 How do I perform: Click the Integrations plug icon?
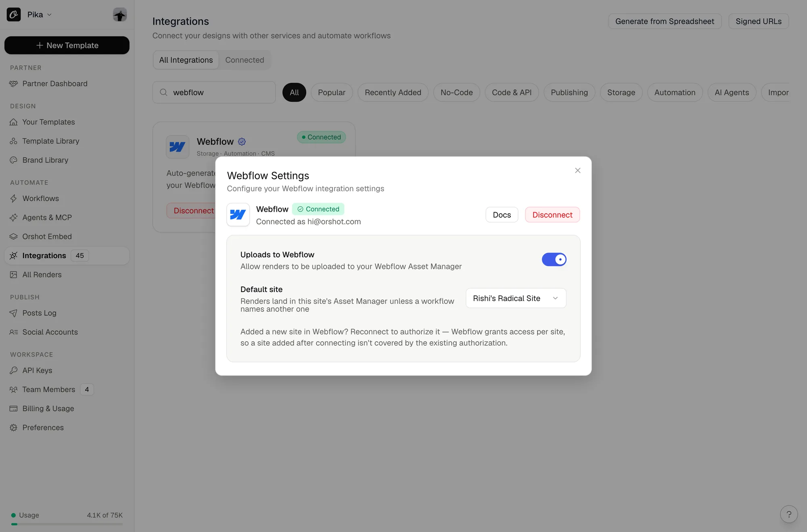14,255
